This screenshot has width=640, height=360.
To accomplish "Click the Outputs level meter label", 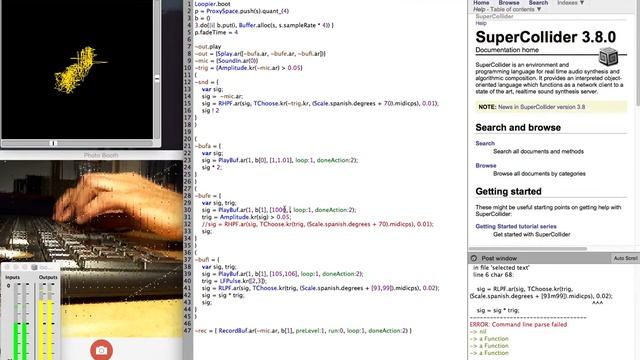I will click(x=48, y=277).
